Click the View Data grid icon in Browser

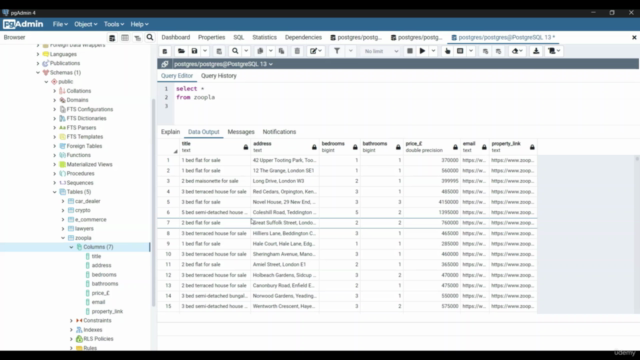pyautogui.click(x=125, y=38)
